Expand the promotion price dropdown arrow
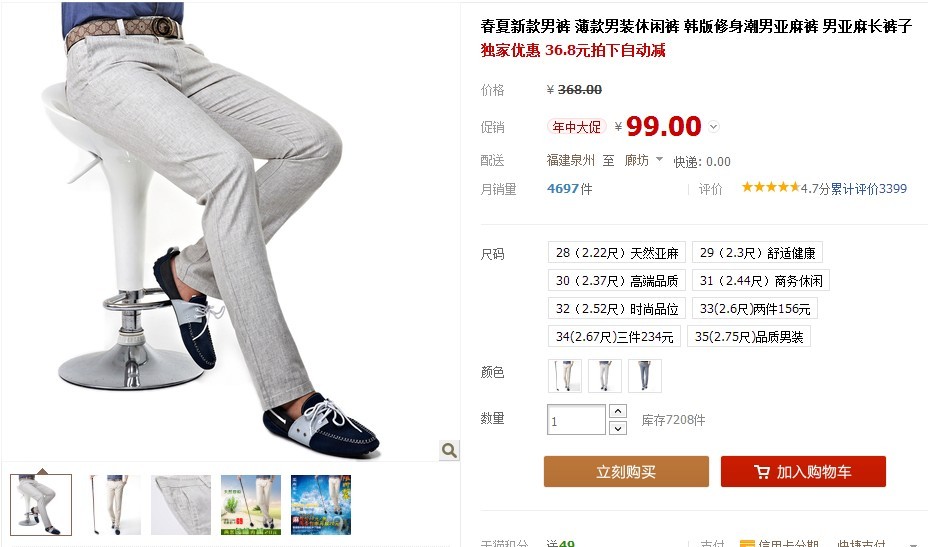Viewport: 928px width, 547px height. coord(714,127)
